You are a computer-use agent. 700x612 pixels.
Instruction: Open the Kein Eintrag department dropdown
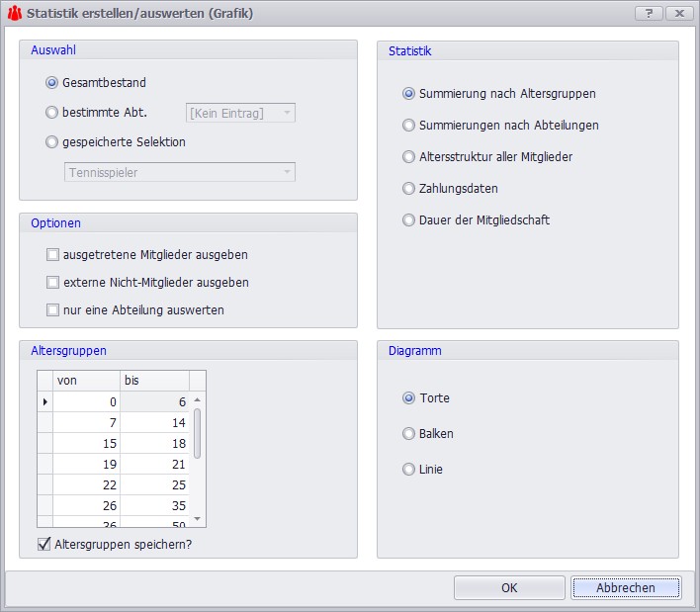(x=240, y=113)
